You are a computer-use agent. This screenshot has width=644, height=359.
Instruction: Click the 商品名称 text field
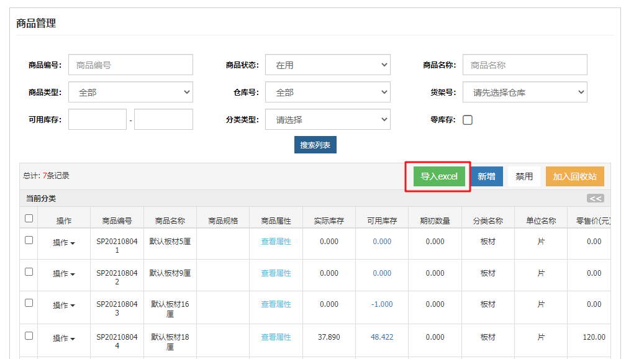coord(525,65)
